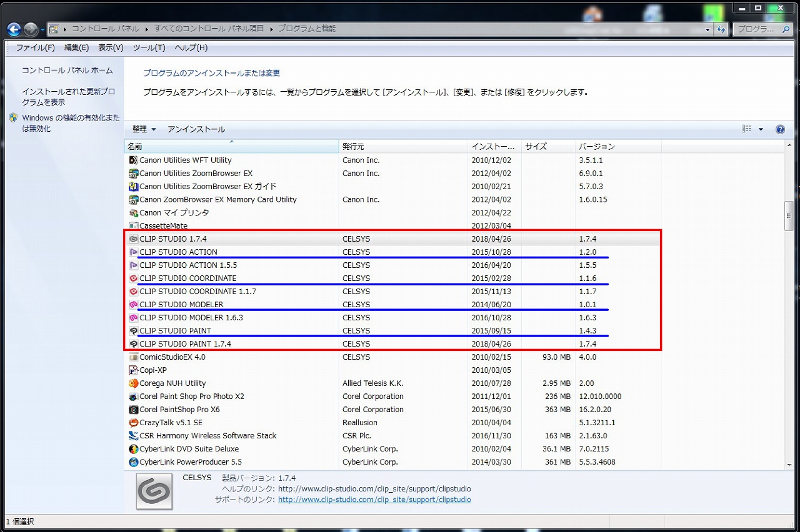Expand the view options dropdown arrow
The width and height of the screenshot is (800, 532).
point(761,129)
